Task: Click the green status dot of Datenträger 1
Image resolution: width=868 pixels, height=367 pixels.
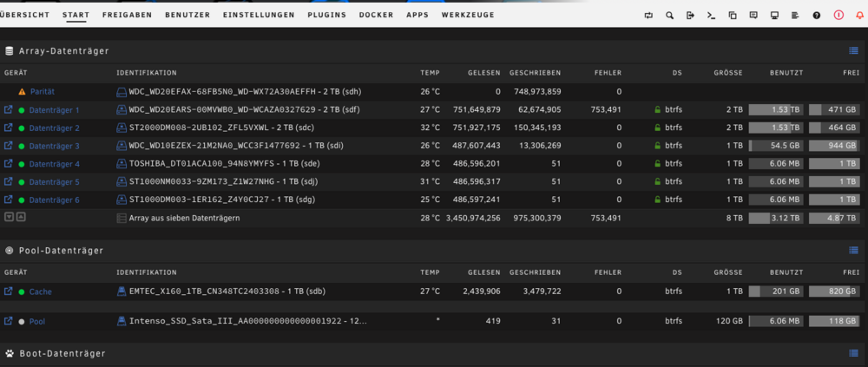Action: coord(22,110)
